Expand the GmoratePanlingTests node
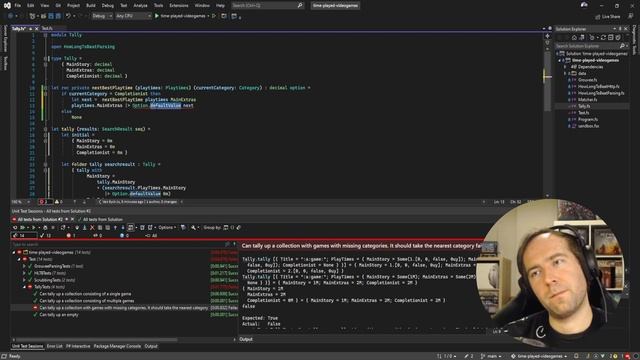This screenshot has height=360, width=640. pos(24,266)
